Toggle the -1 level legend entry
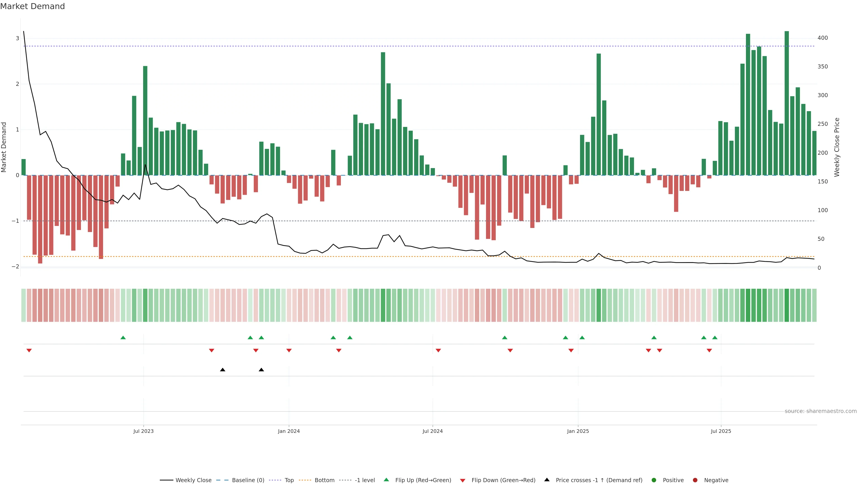 [365, 480]
